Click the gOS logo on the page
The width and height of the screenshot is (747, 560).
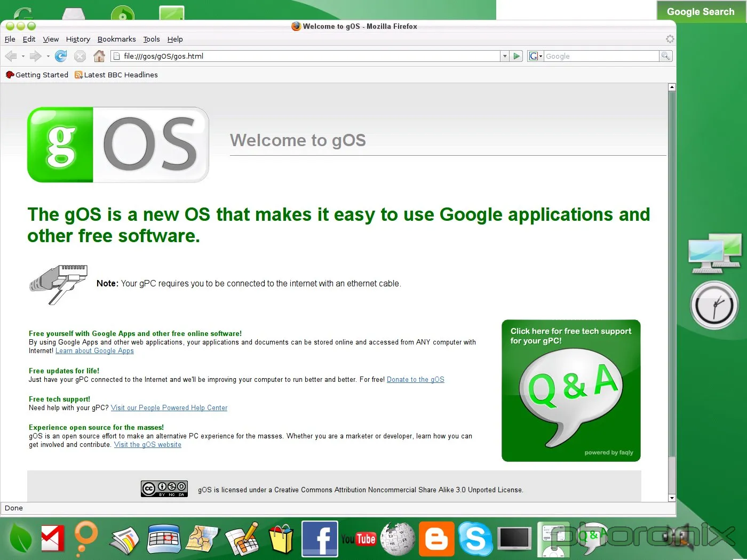point(118,145)
